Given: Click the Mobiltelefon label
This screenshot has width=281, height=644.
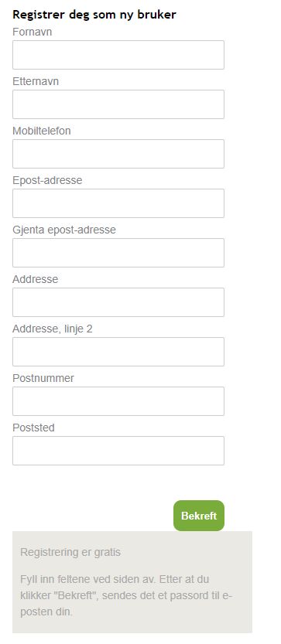Looking at the screenshot, I should 42,131.
